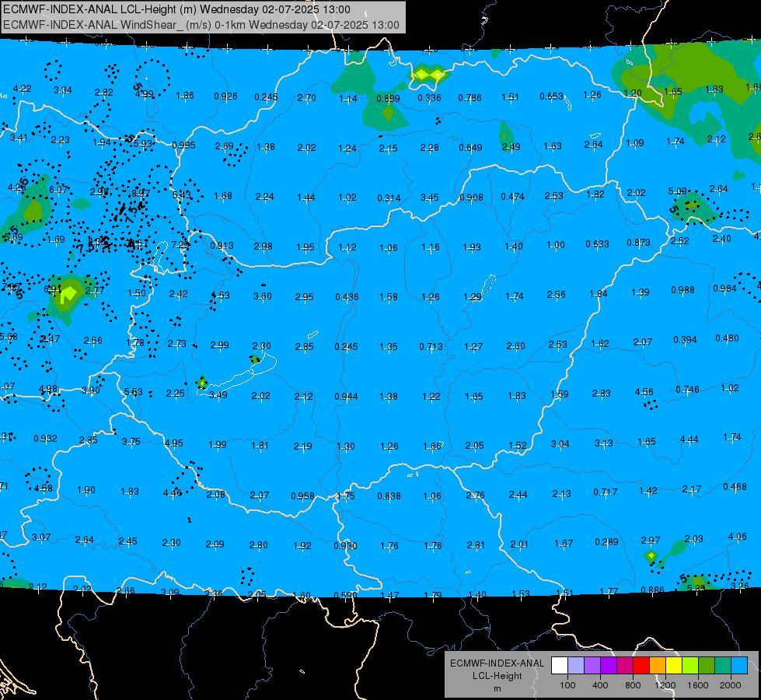The image size is (761, 700).
Task: Click wind shear value 0.786
Action: pos(470,98)
